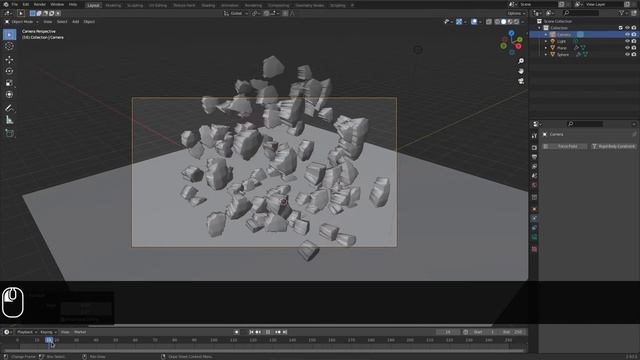Open viewport Select menu

coord(62,22)
